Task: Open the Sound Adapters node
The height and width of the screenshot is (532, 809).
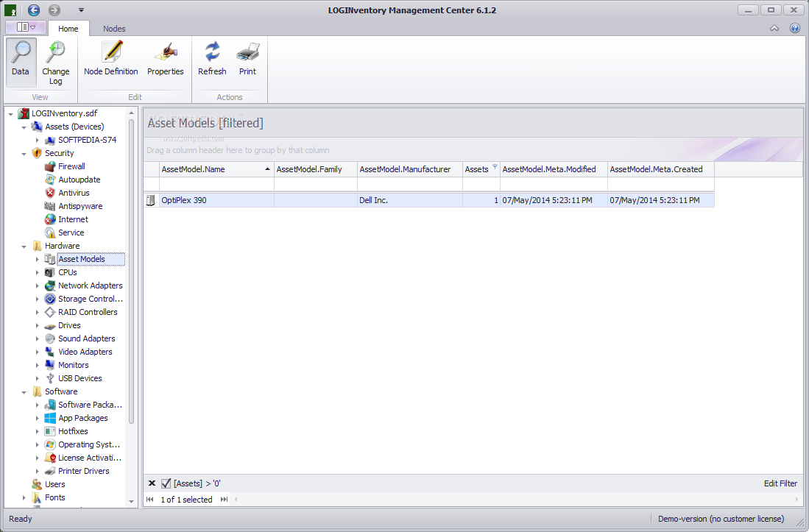Action: (x=87, y=338)
